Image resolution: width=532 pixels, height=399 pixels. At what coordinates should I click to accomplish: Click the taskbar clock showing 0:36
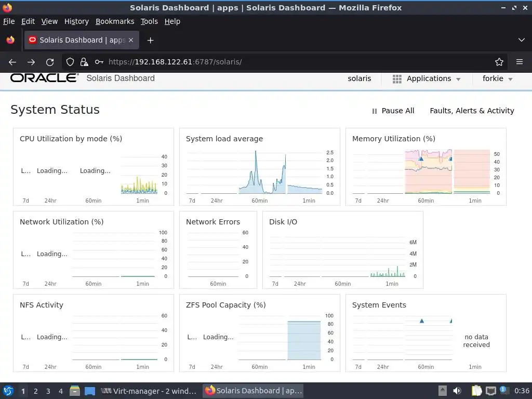point(522,391)
